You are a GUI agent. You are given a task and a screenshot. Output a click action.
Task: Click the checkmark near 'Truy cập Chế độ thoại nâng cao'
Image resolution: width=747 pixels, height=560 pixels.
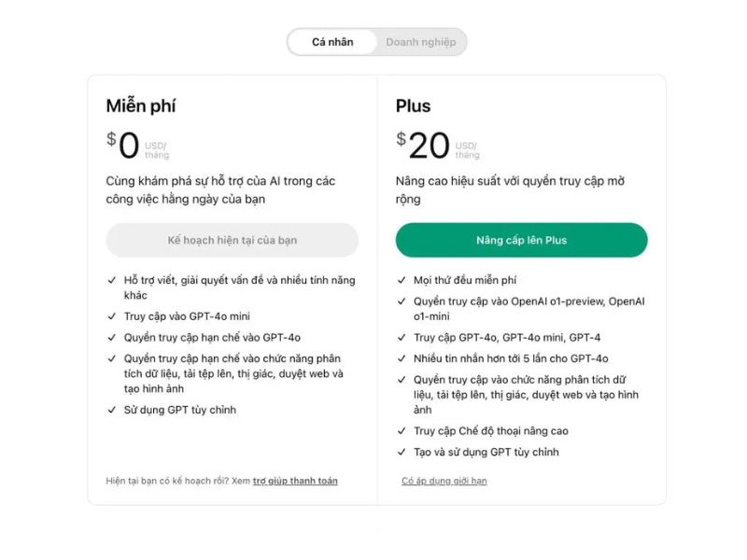[x=402, y=430]
